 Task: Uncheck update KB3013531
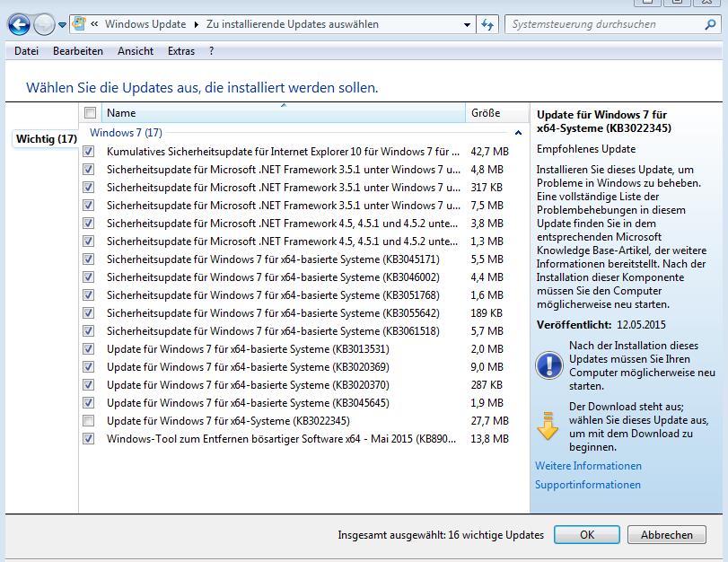click(88, 349)
